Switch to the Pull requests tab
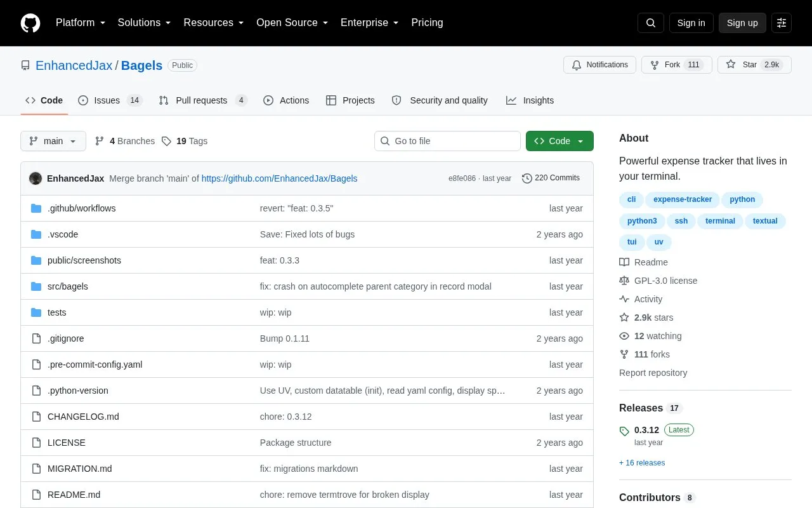812x508 pixels. (x=203, y=100)
